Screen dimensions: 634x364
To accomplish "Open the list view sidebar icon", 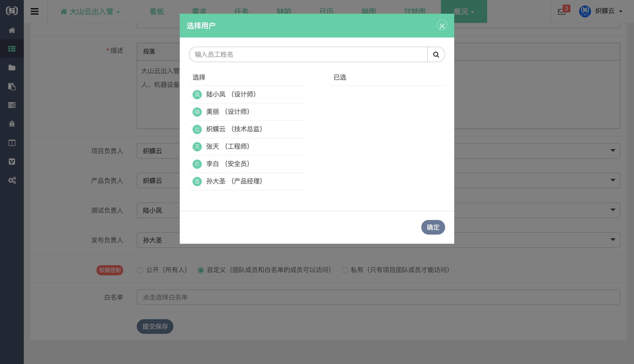I will (x=12, y=49).
